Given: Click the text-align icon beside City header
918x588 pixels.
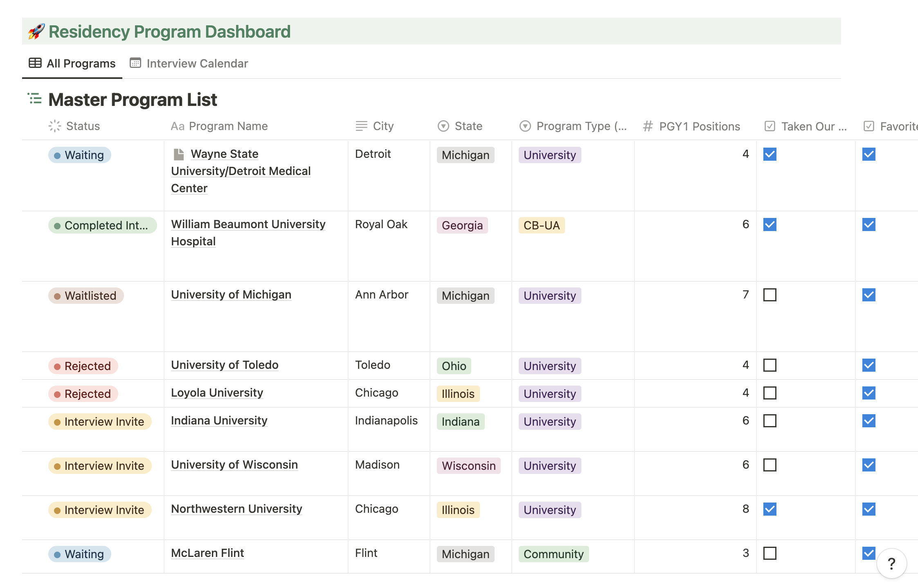Looking at the screenshot, I should 360,126.
